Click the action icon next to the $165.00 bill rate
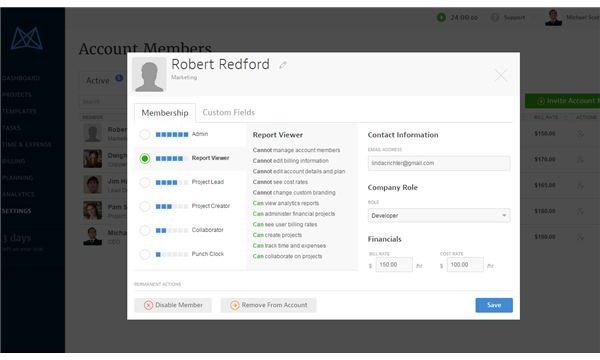The width and height of the screenshot is (600, 360). [580, 186]
